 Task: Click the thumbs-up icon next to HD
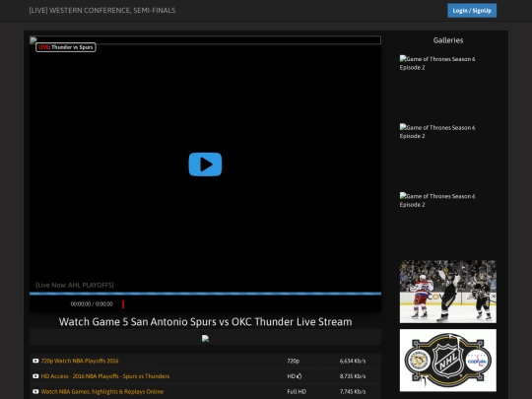pyautogui.click(x=299, y=376)
